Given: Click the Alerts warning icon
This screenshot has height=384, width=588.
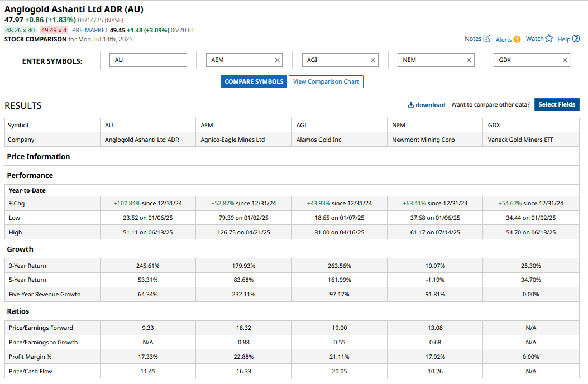Looking at the screenshot, I should point(517,40).
